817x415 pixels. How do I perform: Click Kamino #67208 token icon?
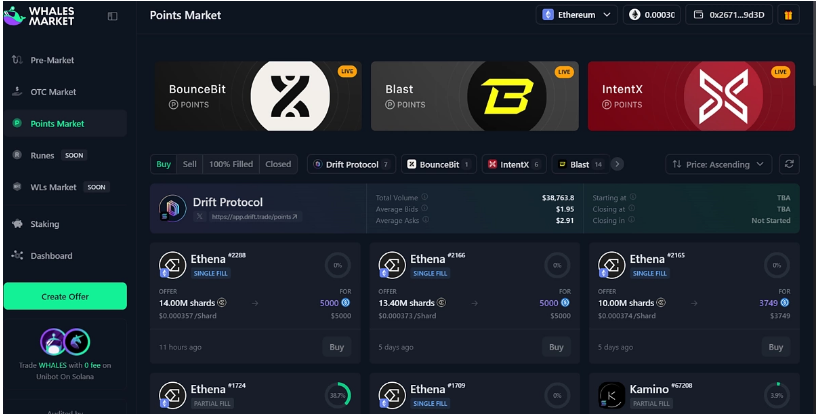tap(611, 395)
